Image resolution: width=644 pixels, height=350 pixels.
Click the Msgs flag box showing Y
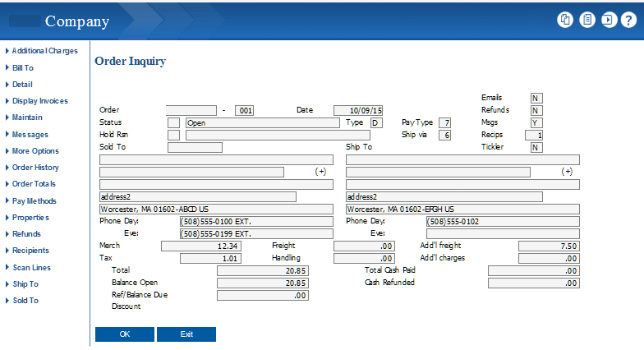pos(536,122)
